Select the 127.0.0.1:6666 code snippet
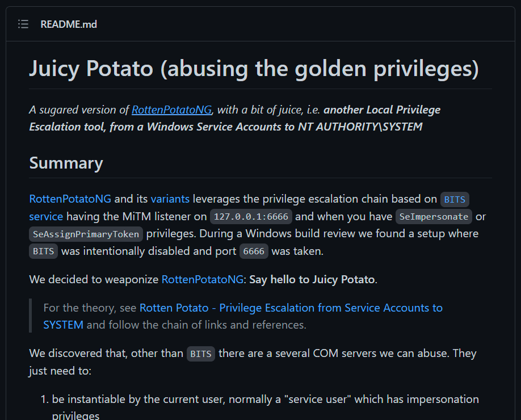 click(251, 217)
